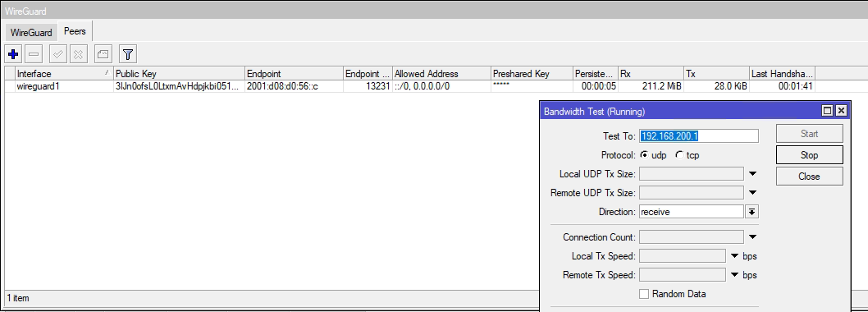Click the Direction field showing receive
Image resolution: width=868 pixels, height=312 pixels.
(692, 212)
